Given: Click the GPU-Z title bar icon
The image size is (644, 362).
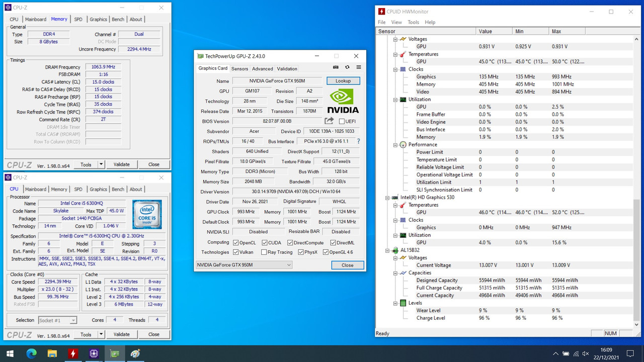Looking at the screenshot, I should 200,56.
